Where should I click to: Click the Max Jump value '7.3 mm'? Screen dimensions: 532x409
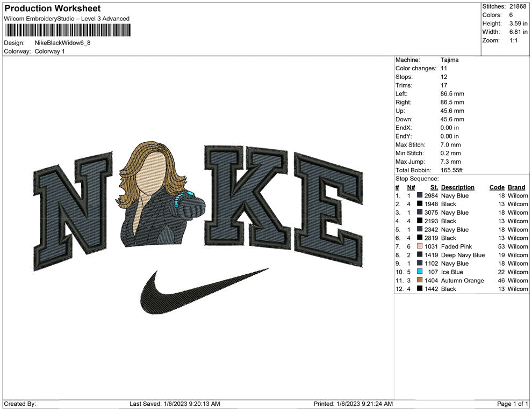coord(450,162)
